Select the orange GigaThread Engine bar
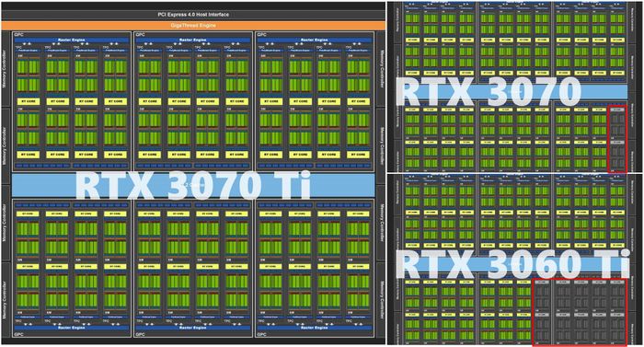 193,26
